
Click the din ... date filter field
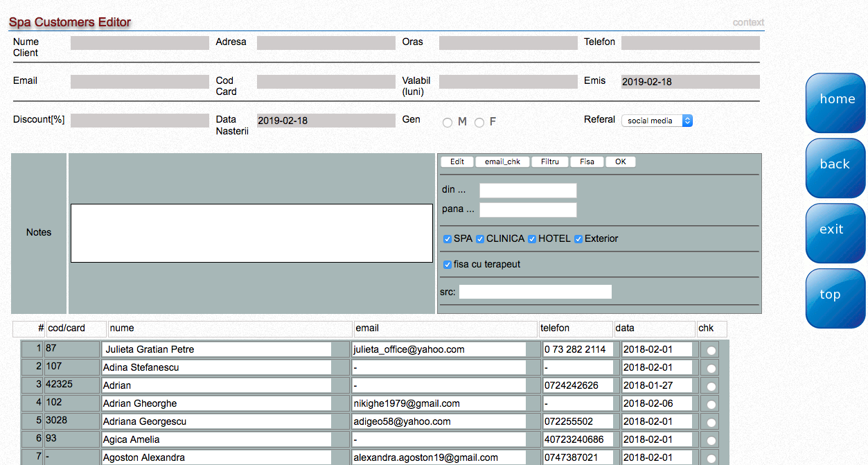point(528,191)
